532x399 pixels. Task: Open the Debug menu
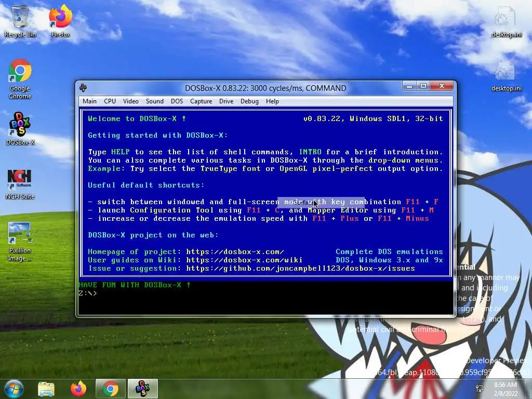pos(249,101)
